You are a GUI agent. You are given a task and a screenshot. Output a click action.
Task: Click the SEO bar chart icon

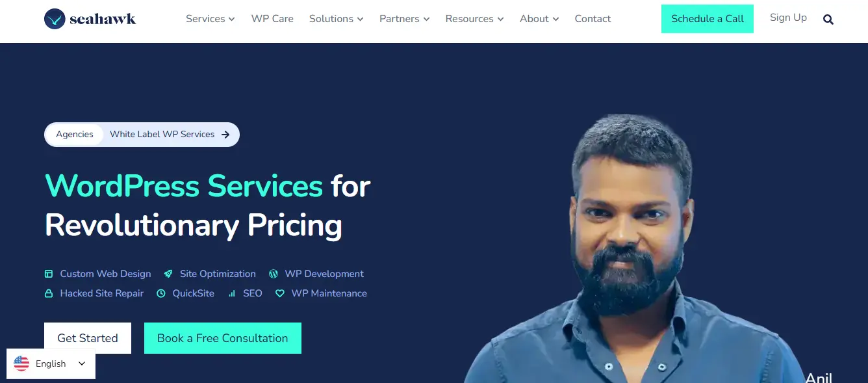232,293
